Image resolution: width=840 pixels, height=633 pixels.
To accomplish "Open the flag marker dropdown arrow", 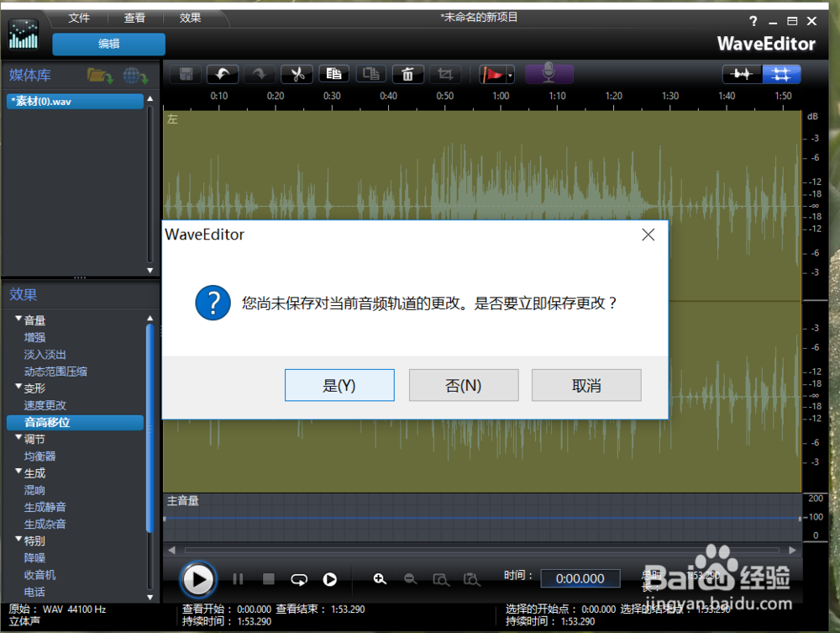I will pos(510,75).
